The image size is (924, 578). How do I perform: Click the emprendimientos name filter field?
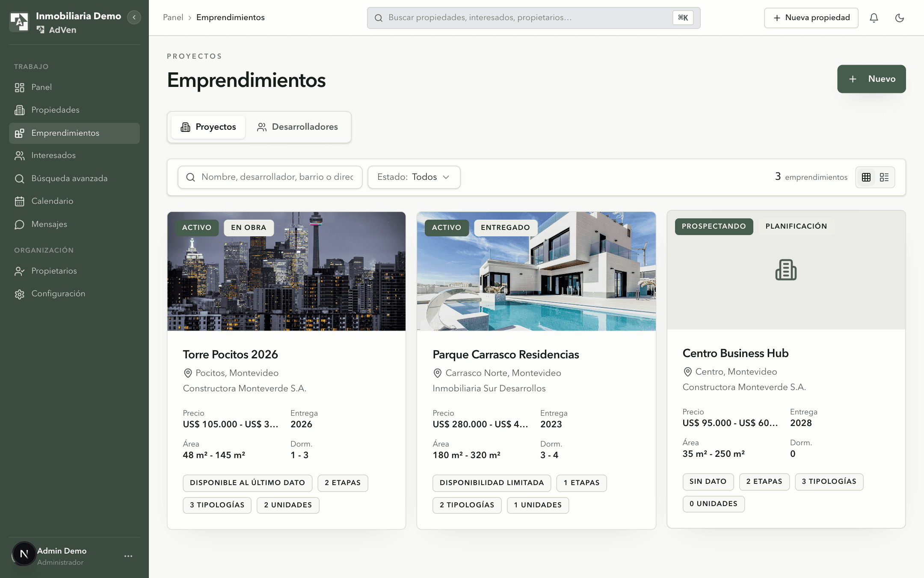tap(270, 177)
